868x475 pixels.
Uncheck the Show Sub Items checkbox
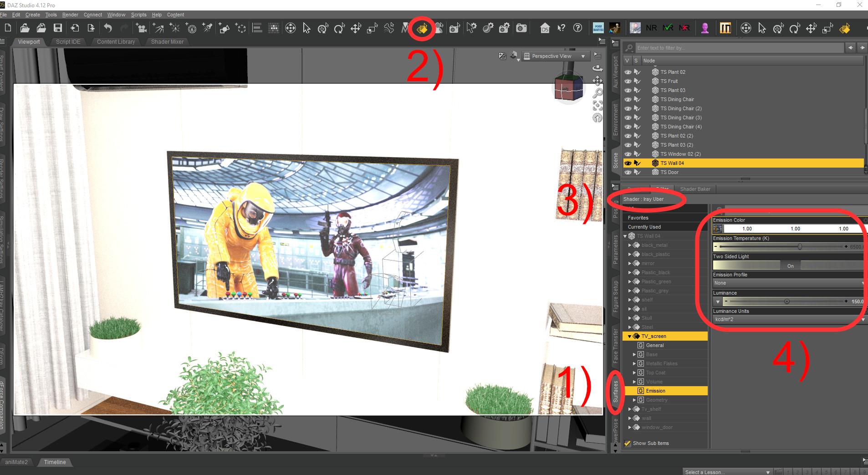628,443
